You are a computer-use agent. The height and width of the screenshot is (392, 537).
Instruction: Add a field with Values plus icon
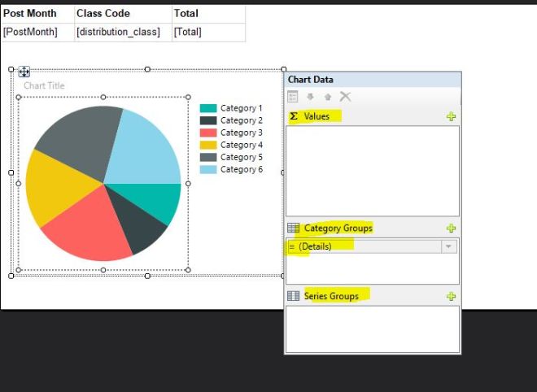[x=451, y=116]
